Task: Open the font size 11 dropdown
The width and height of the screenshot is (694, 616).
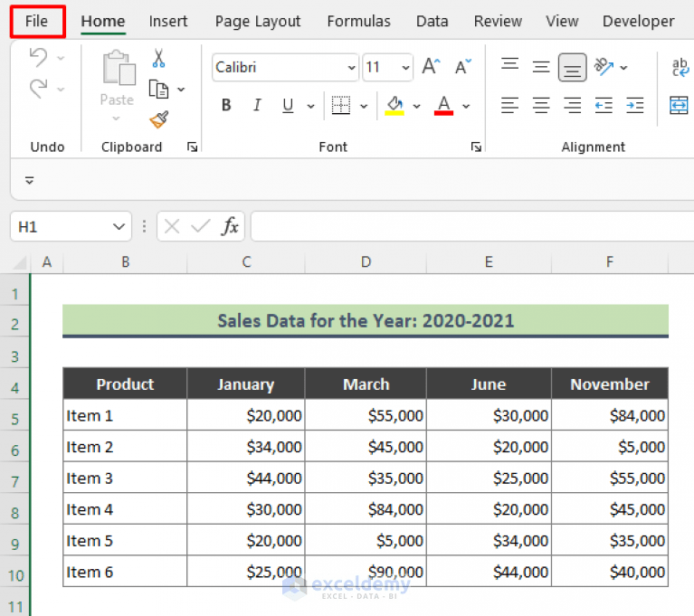Action: click(x=405, y=68)
